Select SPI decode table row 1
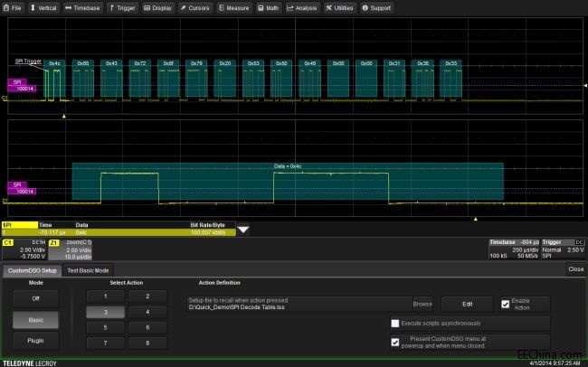 tap(119, 233)
